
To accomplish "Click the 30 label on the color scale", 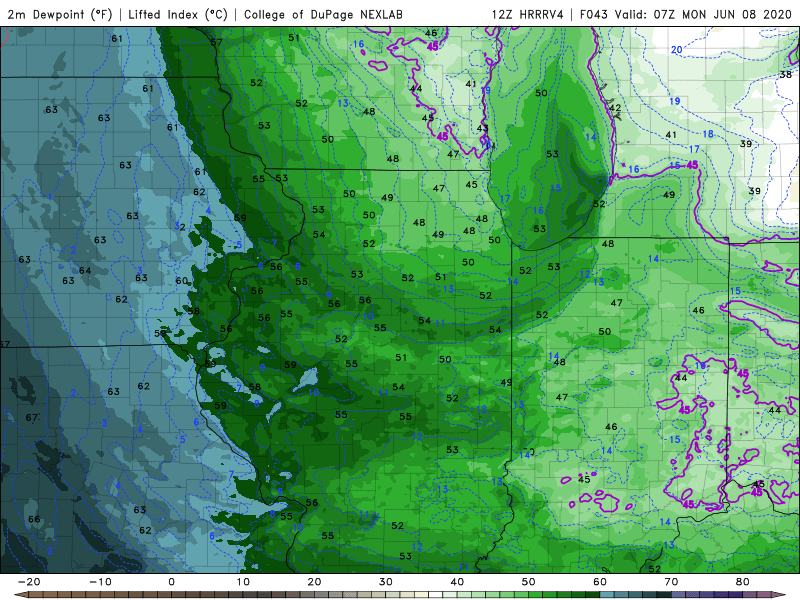I will pos(386,582).
